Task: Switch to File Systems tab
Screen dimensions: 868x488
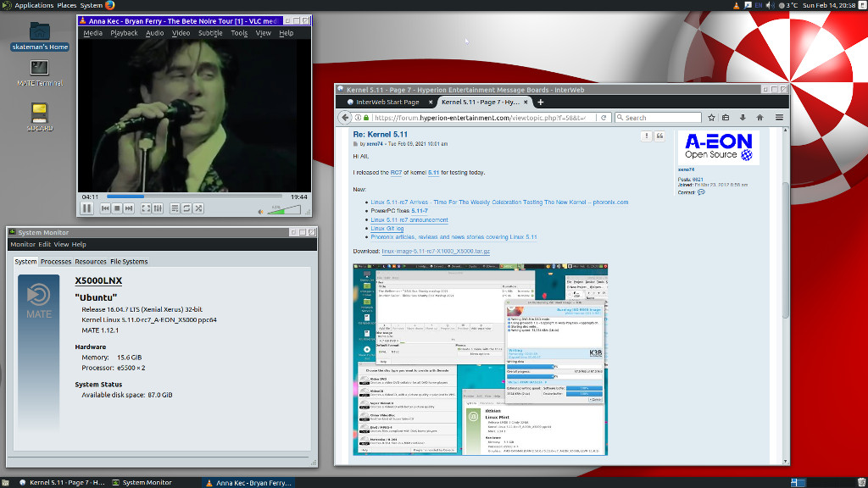Action: click(129, 262)
